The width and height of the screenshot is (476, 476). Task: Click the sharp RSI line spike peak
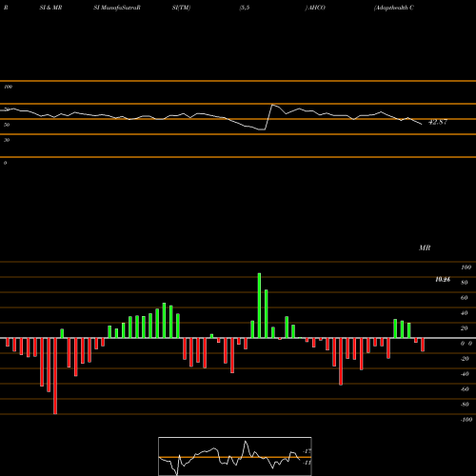272,105
